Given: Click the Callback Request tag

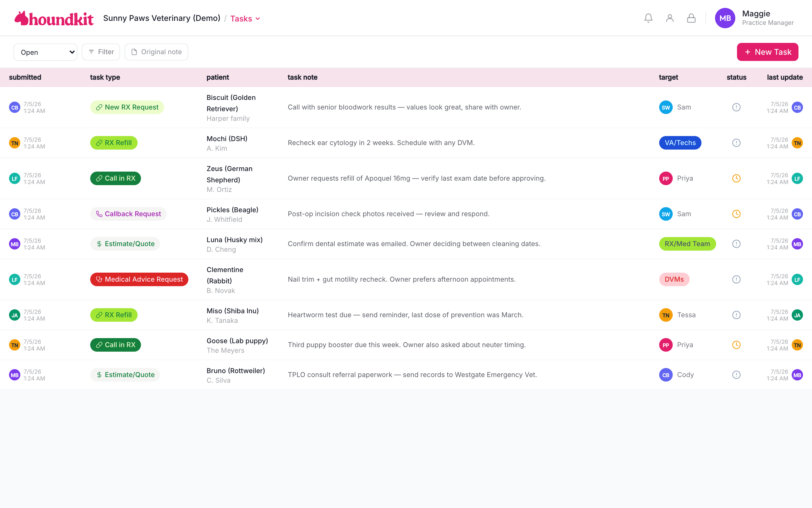Looking at the screenshot, I should pyautogui.click(x=128, y=214).
